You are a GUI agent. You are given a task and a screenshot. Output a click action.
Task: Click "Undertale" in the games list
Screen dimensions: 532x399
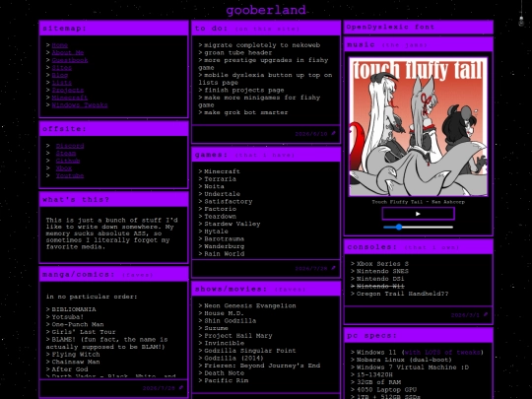click(222, 194)
